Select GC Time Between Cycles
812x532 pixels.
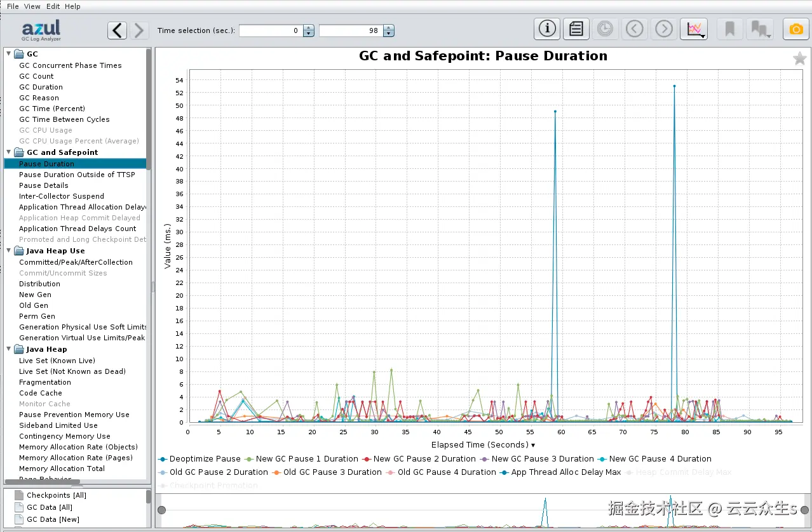pos(64,119)
